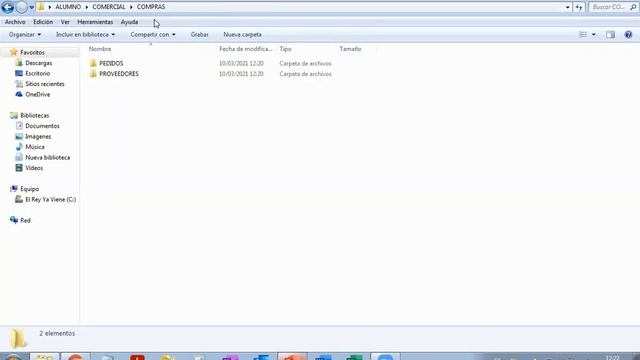Refresh the folder with the address bar button

click(x=579, y=7)
